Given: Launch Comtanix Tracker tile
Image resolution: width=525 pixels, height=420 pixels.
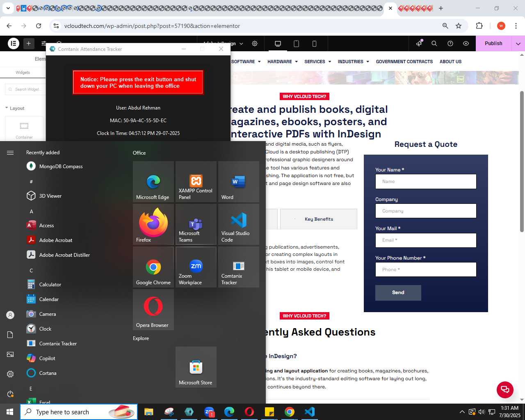Looking at the screenshot, I should pos(239,267).
